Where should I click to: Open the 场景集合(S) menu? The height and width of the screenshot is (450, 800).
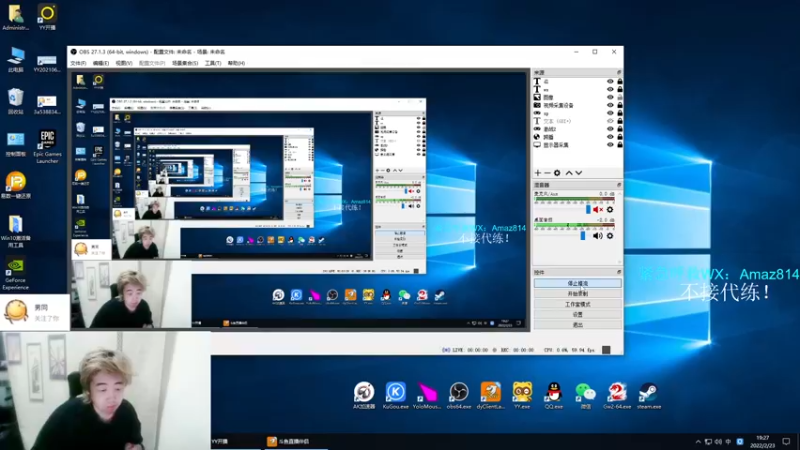pyautogui.click(x=185, y=63)
